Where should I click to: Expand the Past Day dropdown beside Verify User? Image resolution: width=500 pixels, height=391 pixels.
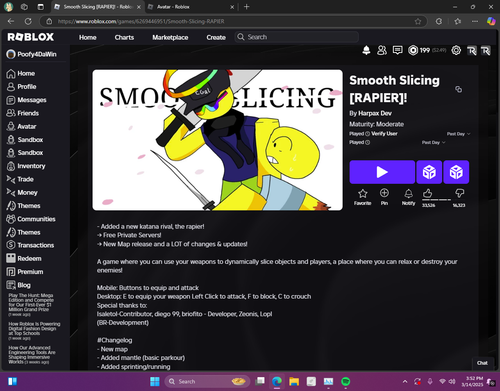pyautogui.click(x=459, y=134)
